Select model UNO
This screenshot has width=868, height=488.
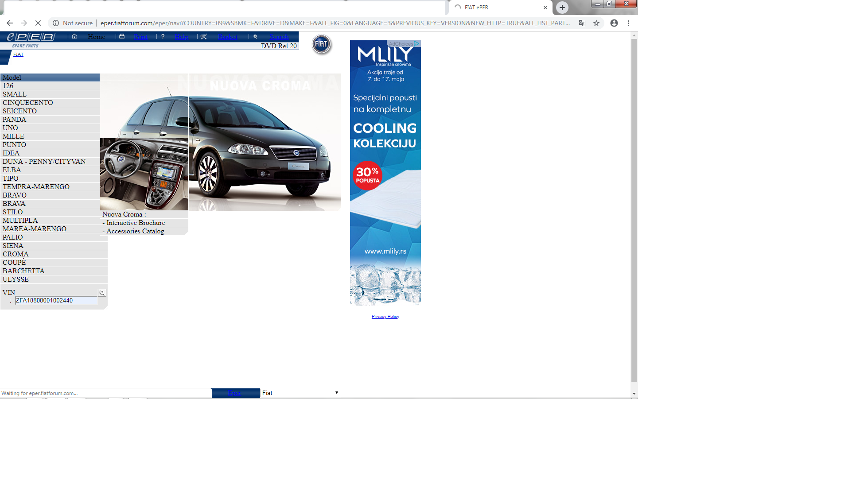pyautogui.click(x=50, y=128)
